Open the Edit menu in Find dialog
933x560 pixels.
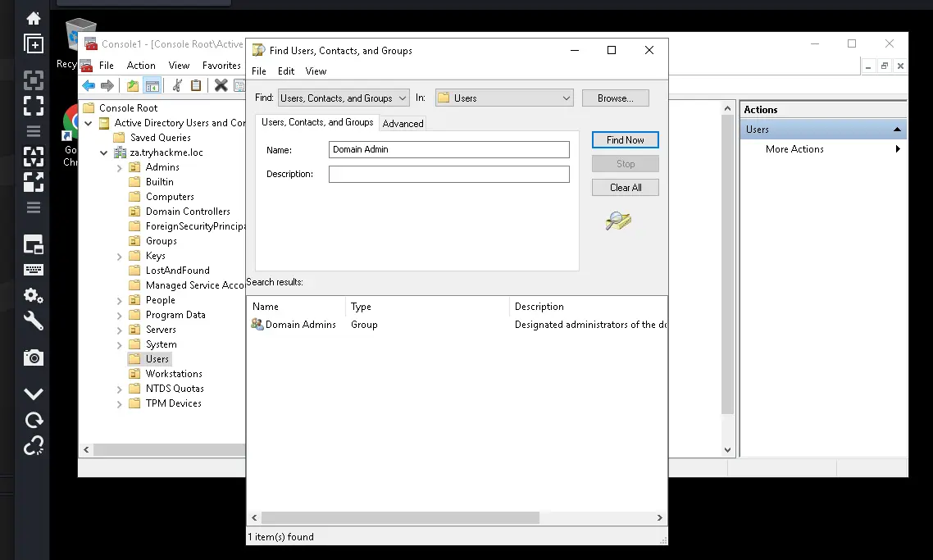[x=285, y=71]
